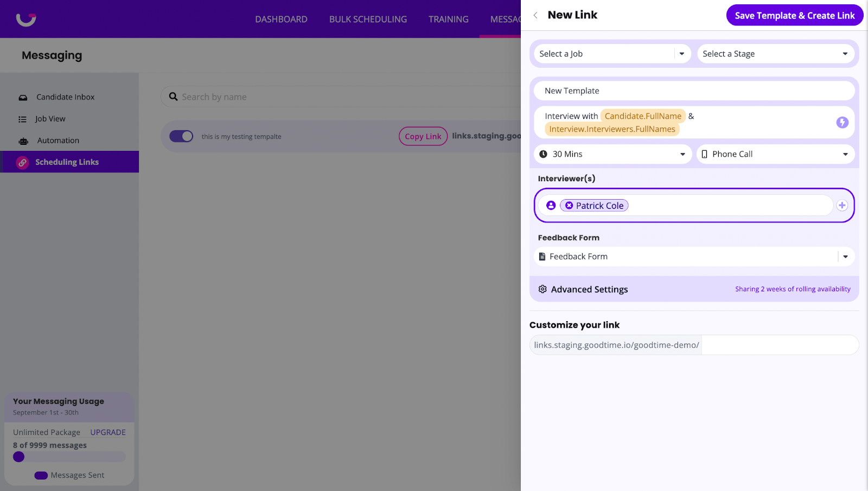Image resolution: width=868 pixels, height=491 pixels.
Task: Click the Advanced Settings gear icon
Action: click(542, 289)
